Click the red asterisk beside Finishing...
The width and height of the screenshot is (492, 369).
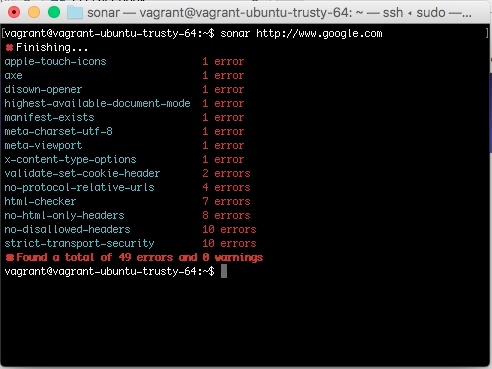pos(9,48)
